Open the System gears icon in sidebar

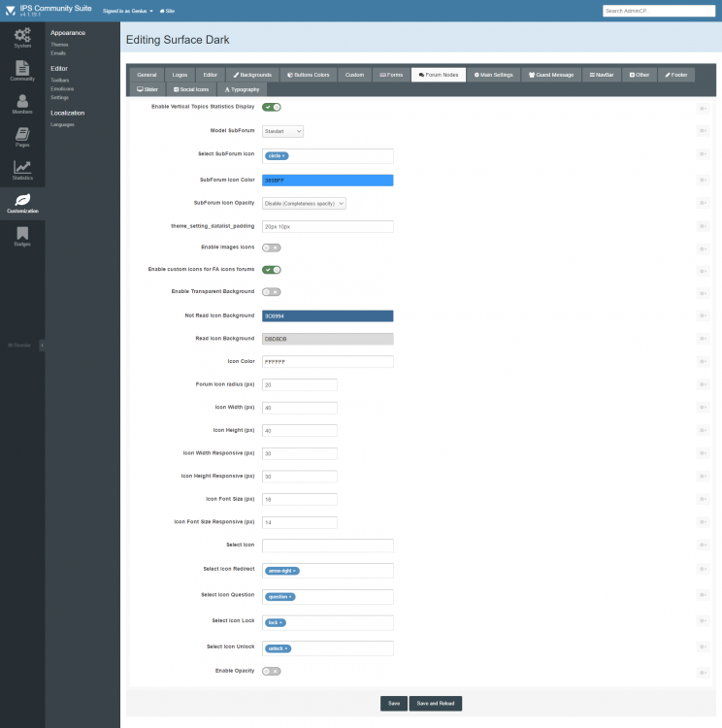pos(22,37)
